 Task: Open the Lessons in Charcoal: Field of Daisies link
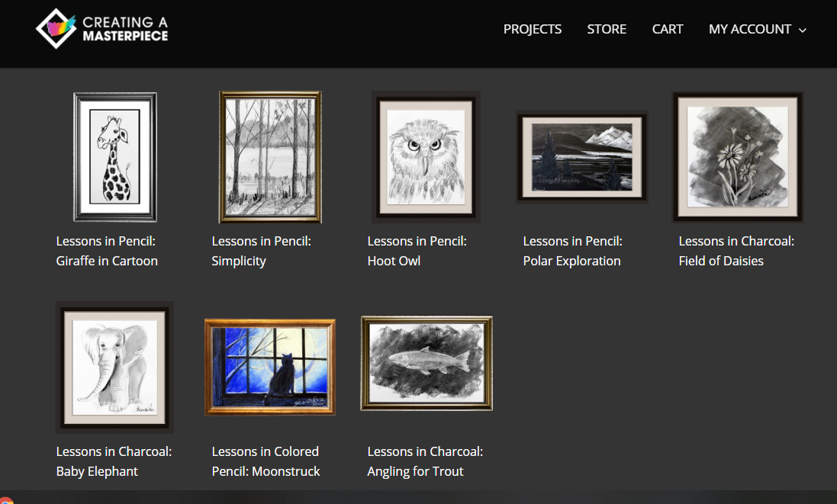click(736, 251)
